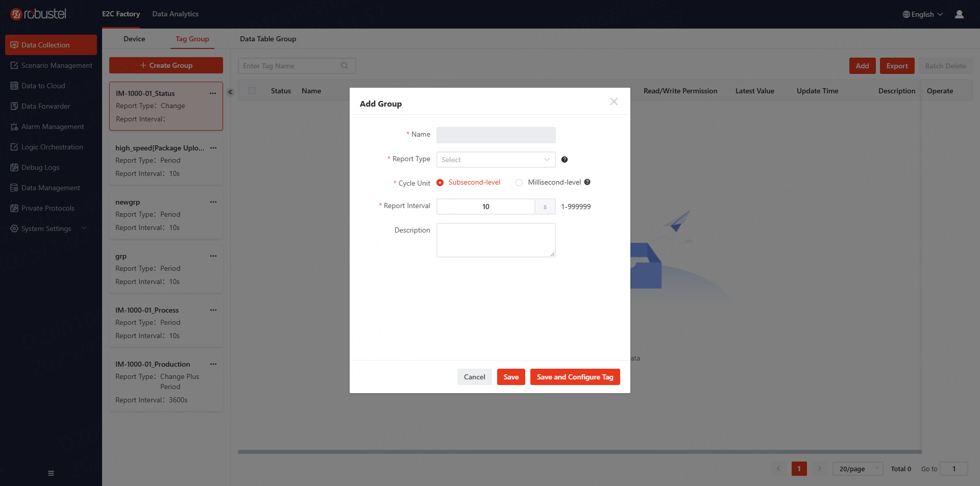980x486 pixels.
Task: Switch to the Data Table Group tab
Action: (x=268, y=39)
